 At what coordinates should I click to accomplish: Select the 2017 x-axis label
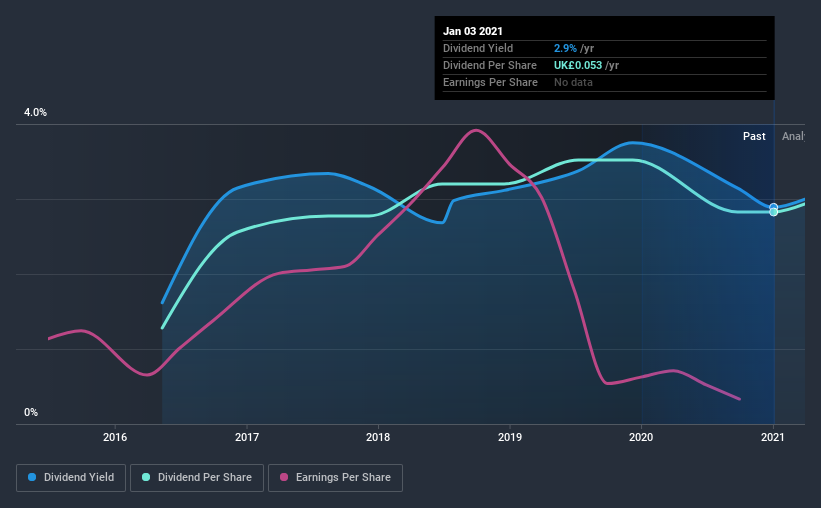[247, 437]
